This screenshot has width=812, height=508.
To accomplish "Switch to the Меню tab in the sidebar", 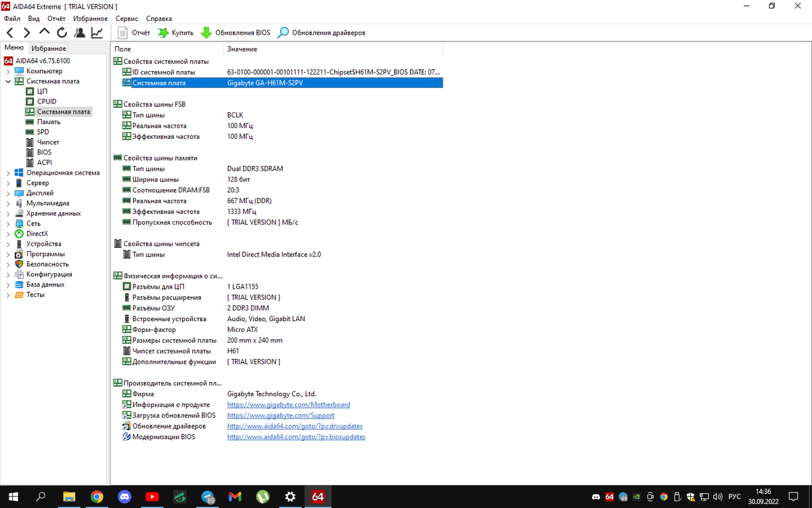I will tap(14, 47).
